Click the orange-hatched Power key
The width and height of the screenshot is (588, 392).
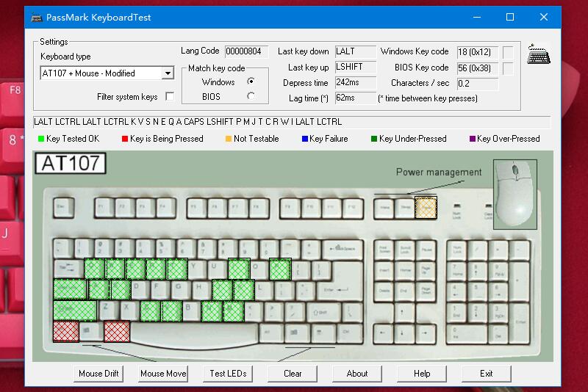coord(426,208)
